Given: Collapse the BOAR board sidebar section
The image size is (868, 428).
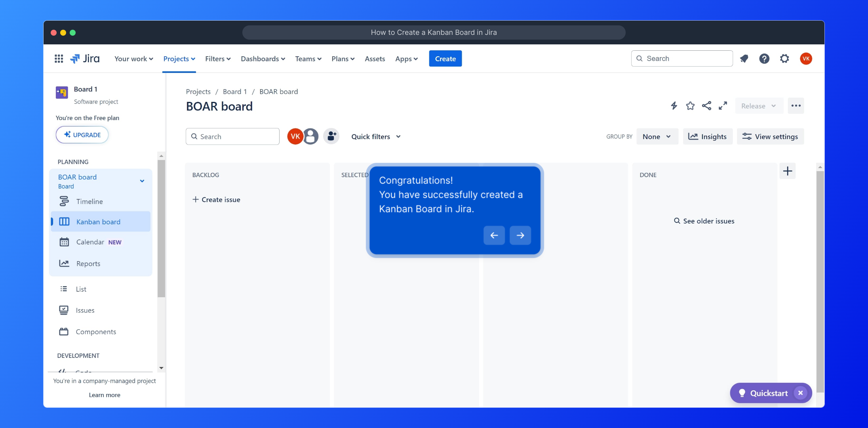Looking at the screenshot, I should 142,181.
